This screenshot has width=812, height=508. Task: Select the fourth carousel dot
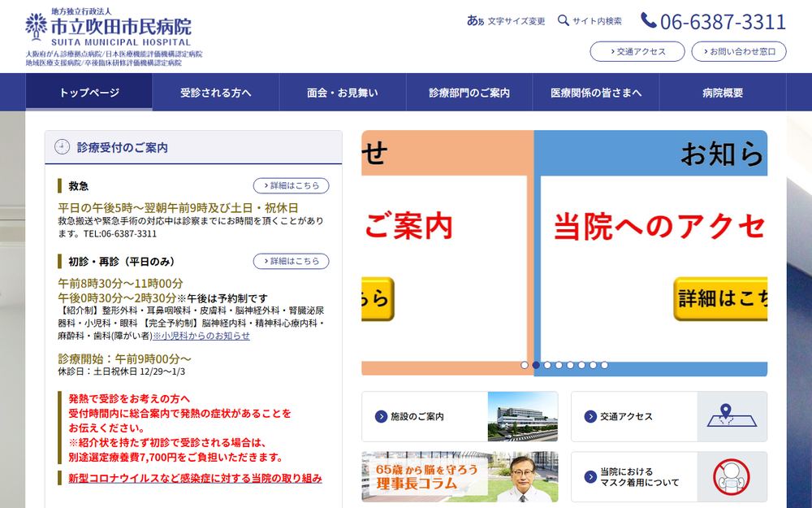click(559, 365)
